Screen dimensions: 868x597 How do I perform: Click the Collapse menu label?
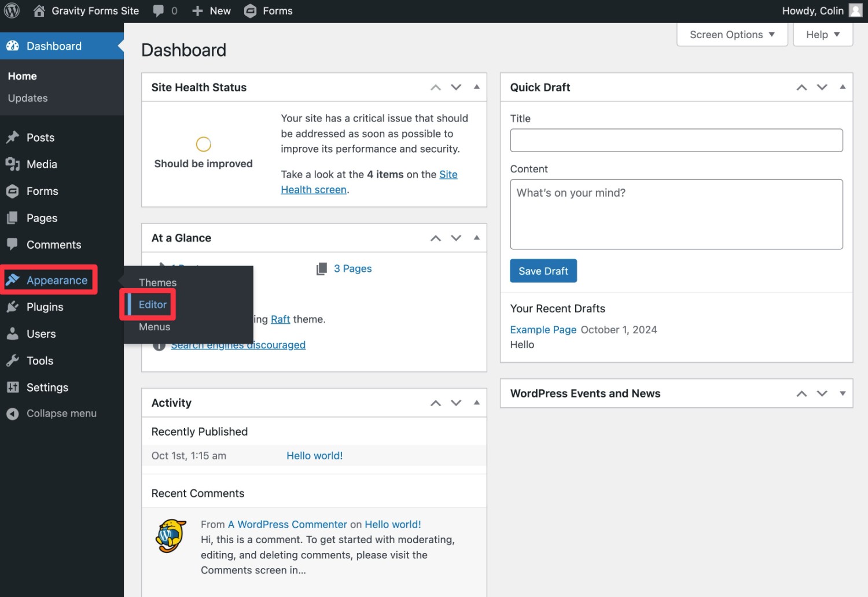point(61,414)
